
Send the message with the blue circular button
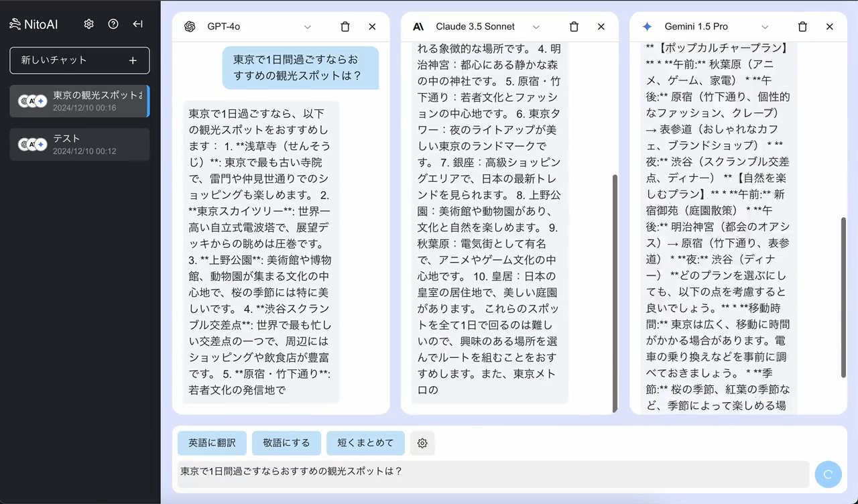[x=828, y=474]
